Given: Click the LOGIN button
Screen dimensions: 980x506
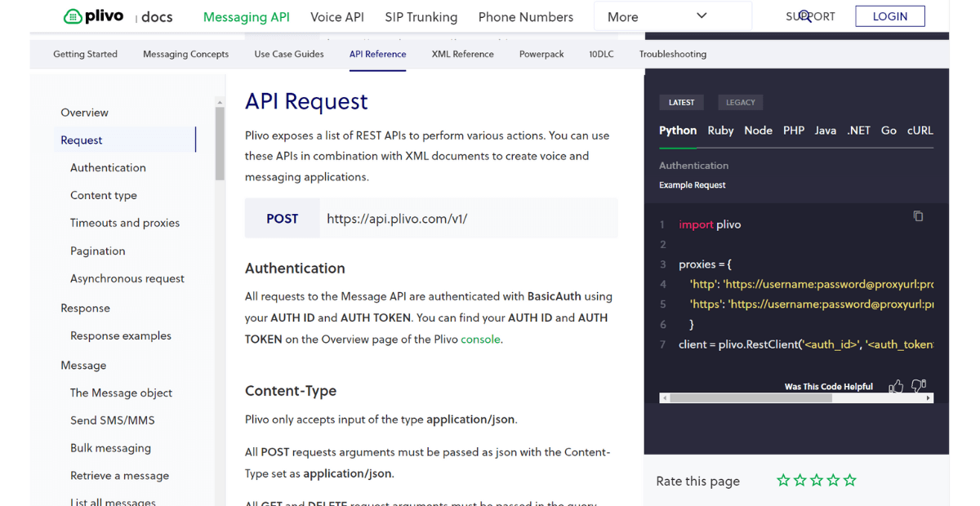Looking at the screenshot, I should point(890,16).
